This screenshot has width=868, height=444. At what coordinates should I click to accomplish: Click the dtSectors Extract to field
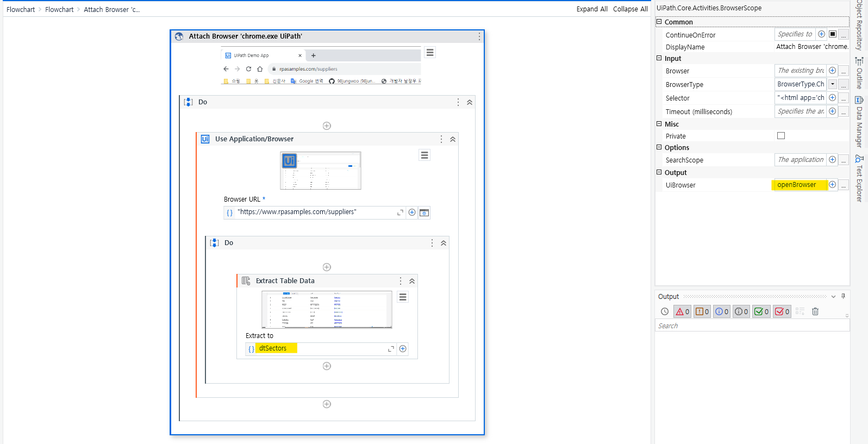point(321,349)
